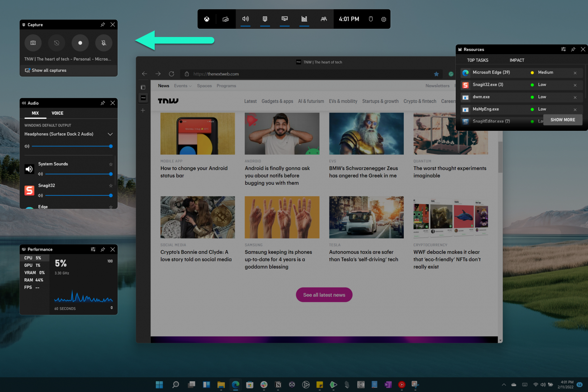
Task: Favorite System Sounds with the star
Action: [111, 164]
